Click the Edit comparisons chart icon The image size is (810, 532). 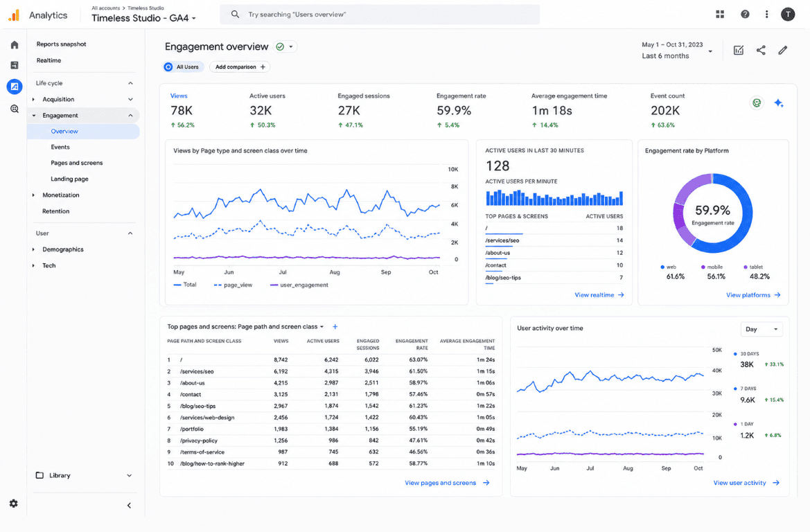coord(739,50)
